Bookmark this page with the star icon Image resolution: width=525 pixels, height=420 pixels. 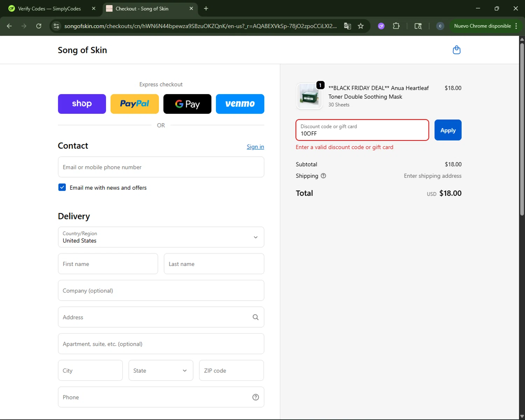361,26
